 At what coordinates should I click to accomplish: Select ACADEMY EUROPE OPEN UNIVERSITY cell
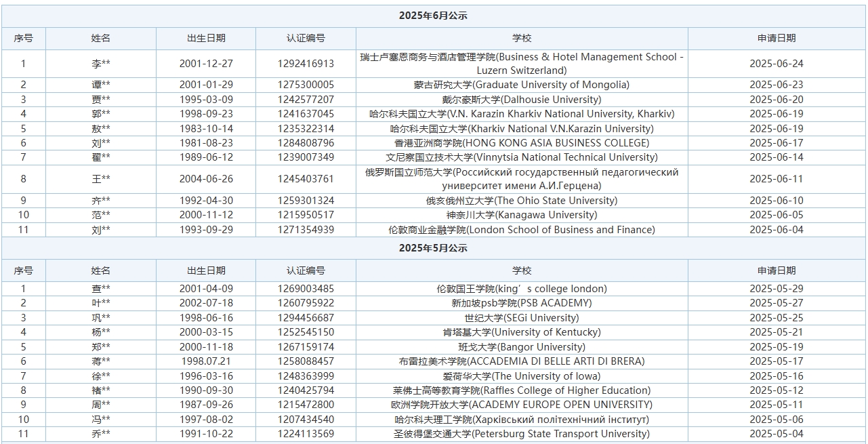coord(522,405)
